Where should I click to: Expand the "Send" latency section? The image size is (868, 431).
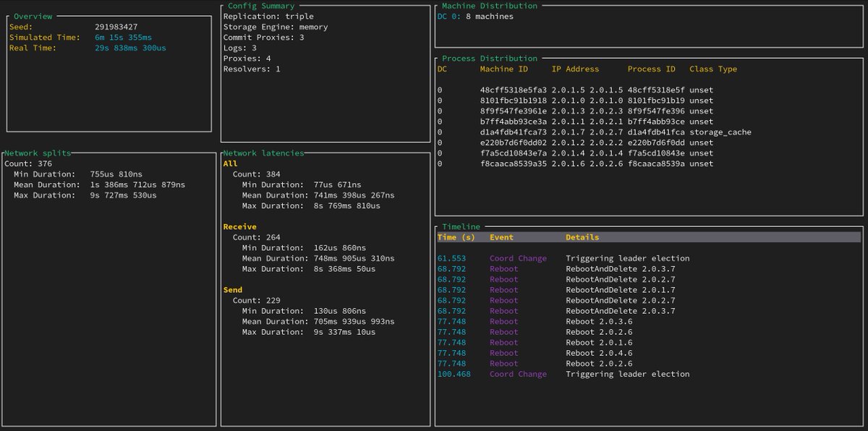(x=231, y=289)
